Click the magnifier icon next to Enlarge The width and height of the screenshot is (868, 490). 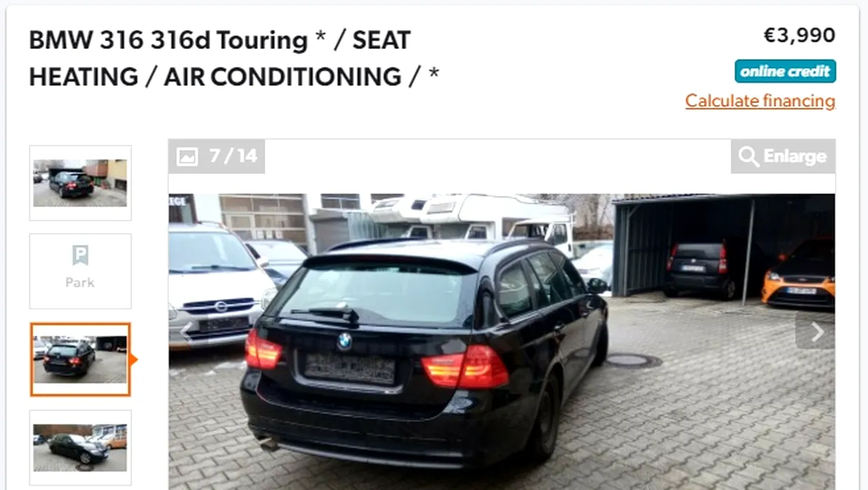coord(748,157)
